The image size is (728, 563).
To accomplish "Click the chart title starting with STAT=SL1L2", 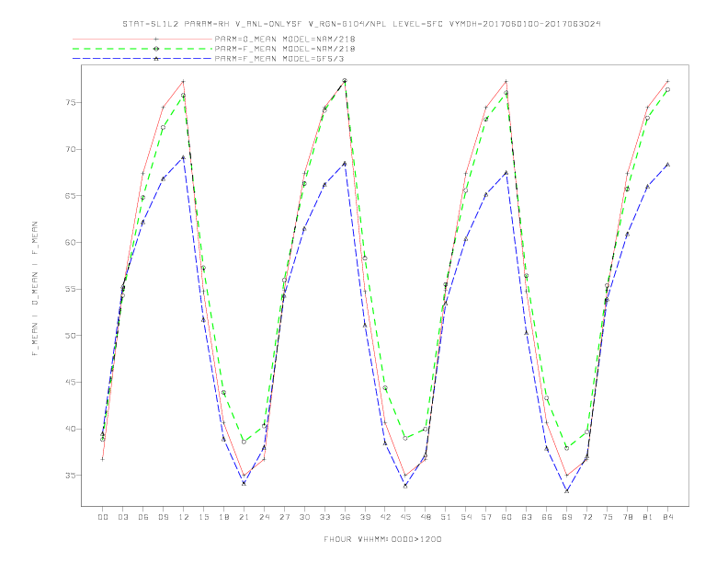I will pyautogui.click(x=361, y=24).
